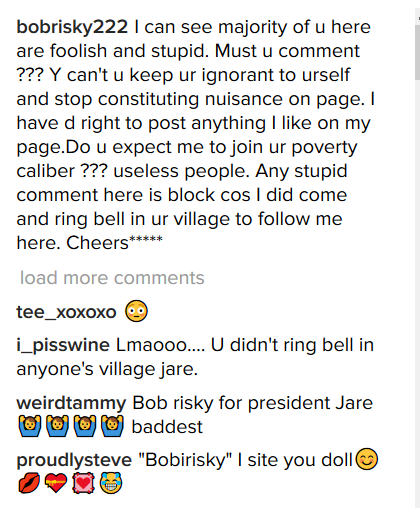Click the Cheers***** caption ending text
420x508 pixels.
coord(114,242)
